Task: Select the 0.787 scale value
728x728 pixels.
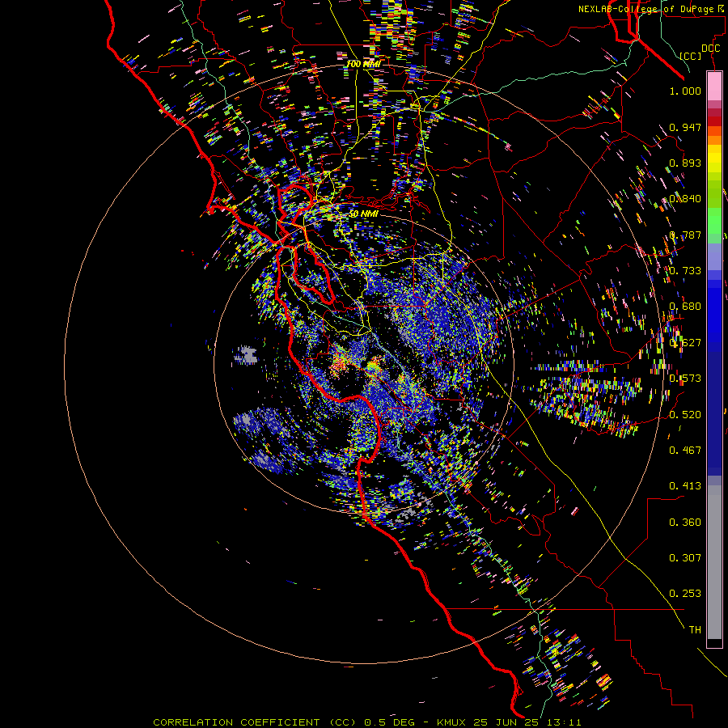Action: [x=685, y=235]
